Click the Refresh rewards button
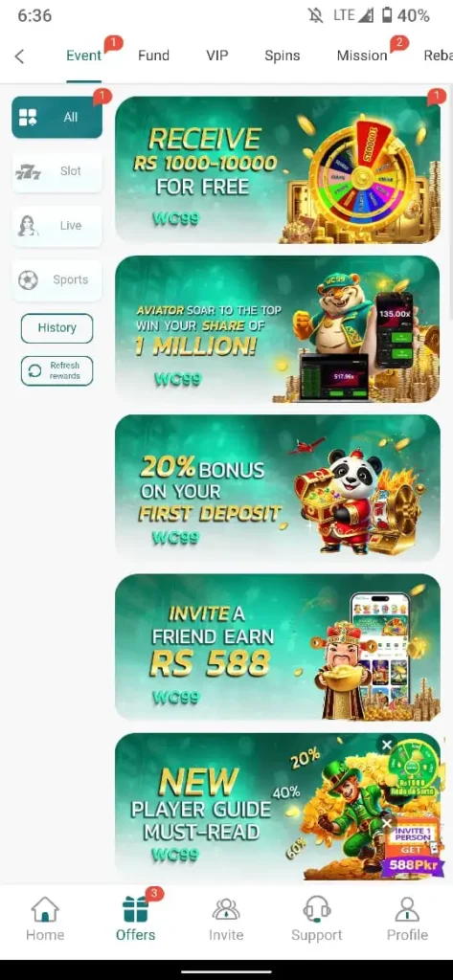The height and width of the screenshot is (980, 453). [x=57, y=370]
